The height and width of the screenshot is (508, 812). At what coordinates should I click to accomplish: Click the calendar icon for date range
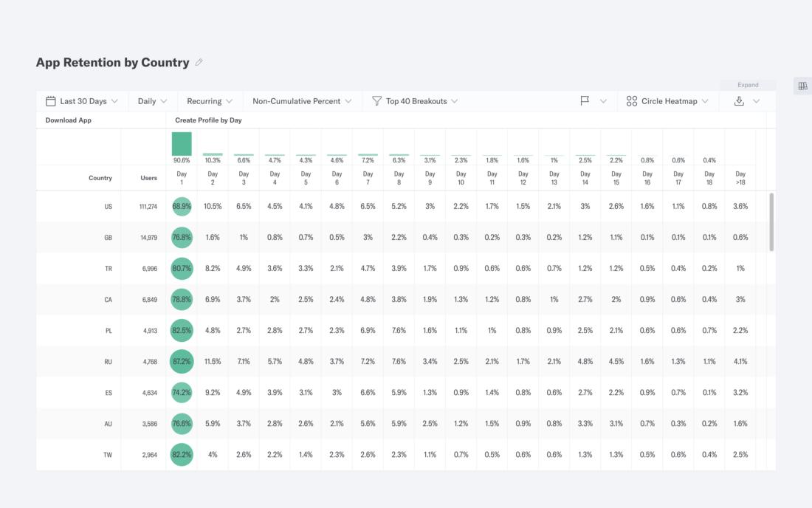click(51, 101)
